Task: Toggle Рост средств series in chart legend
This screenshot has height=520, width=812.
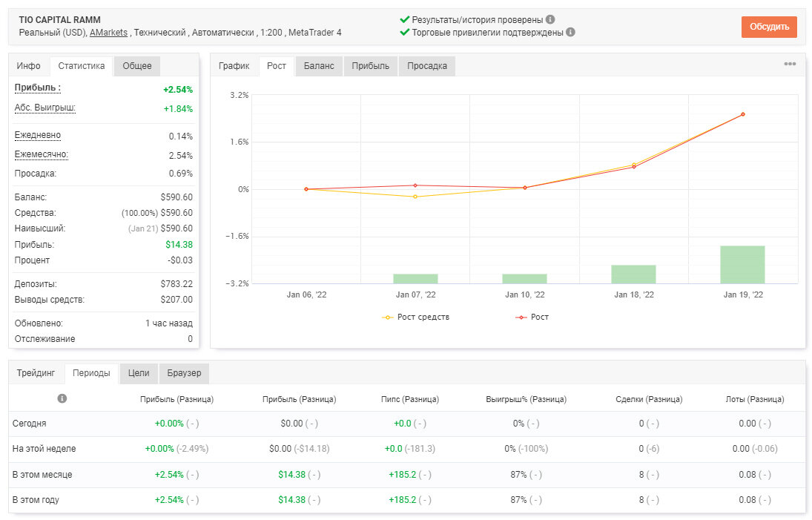Action: (x=416, y=317)
